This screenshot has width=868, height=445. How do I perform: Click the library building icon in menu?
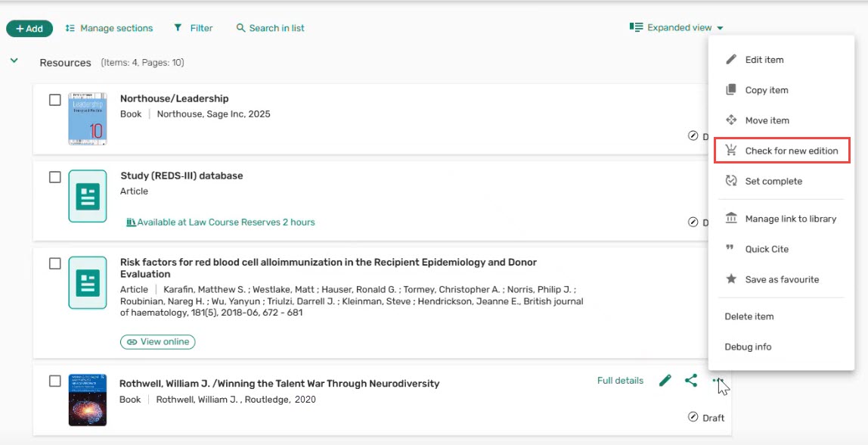[731, 219]
